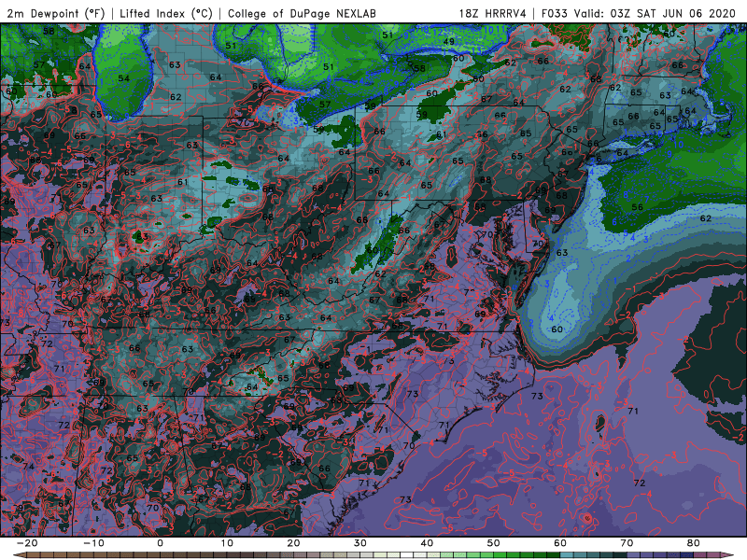Click the '20' colorbar scale label

point(293,543)
